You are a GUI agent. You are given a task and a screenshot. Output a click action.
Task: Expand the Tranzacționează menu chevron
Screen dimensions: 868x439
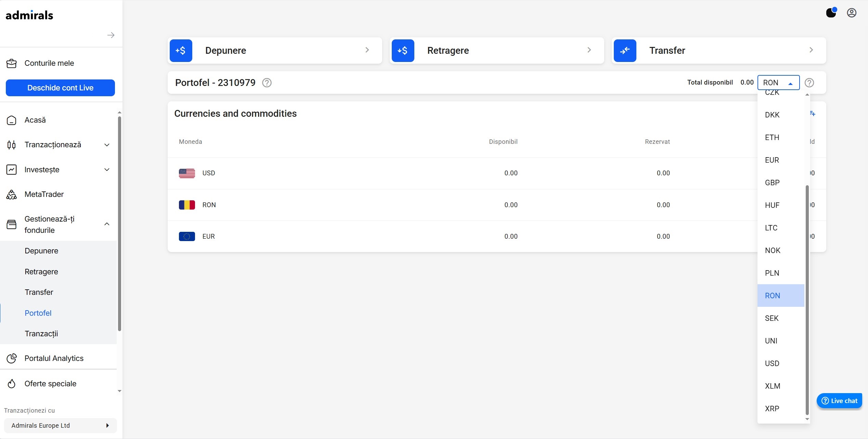point(107,145)
